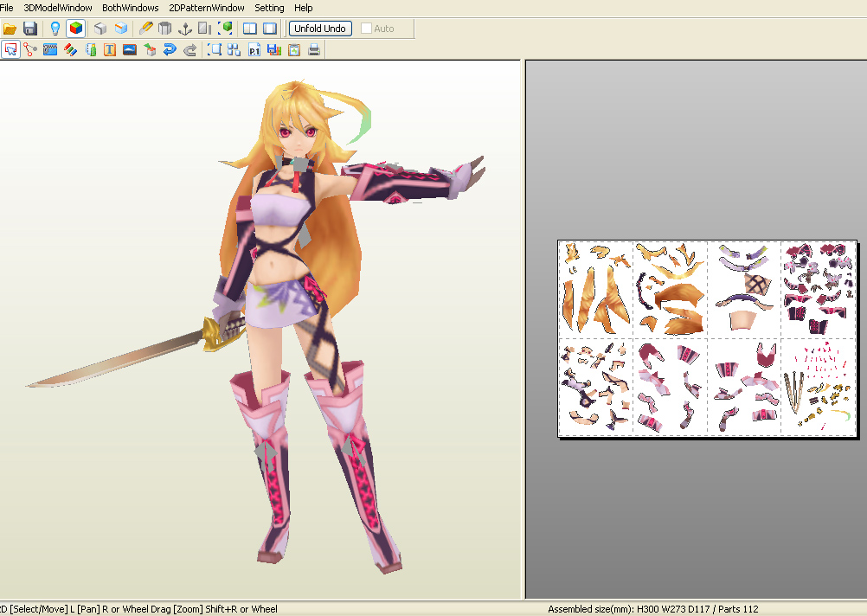This screenshot has height=616, width=867.
Task: Open the 2DPatternWindow menu
Action: (207, 8)
